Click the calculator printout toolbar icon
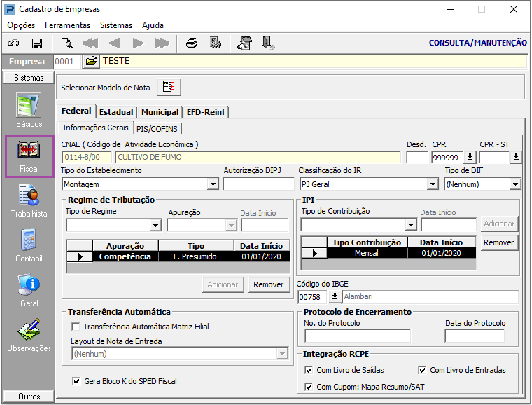Viewport: 532px width, 405px height. (x=244, y=43)
